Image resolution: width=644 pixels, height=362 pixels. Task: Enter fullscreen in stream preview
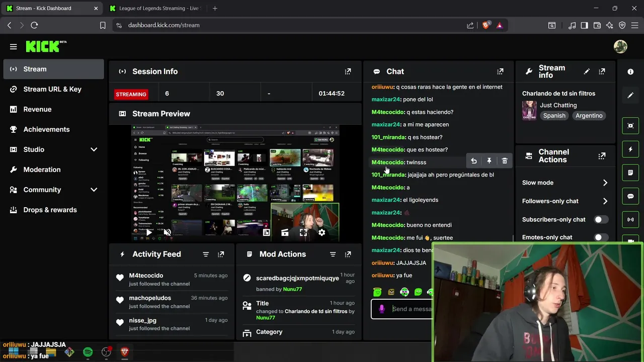coord(303,232)
